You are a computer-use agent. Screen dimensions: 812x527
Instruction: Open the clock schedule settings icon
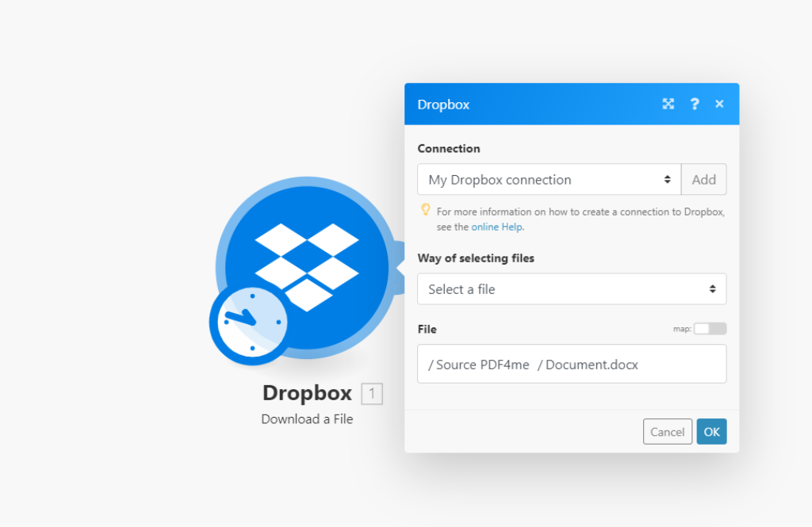[247, 325]
